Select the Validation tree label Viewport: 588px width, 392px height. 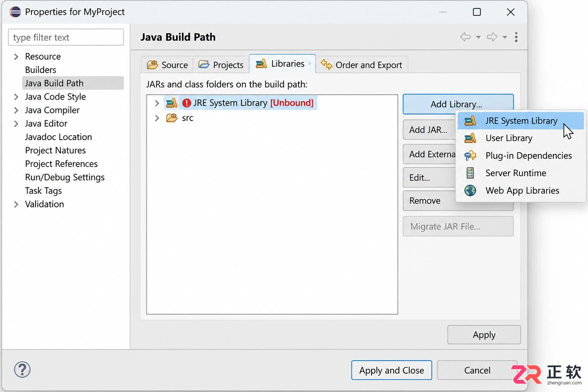45,204
